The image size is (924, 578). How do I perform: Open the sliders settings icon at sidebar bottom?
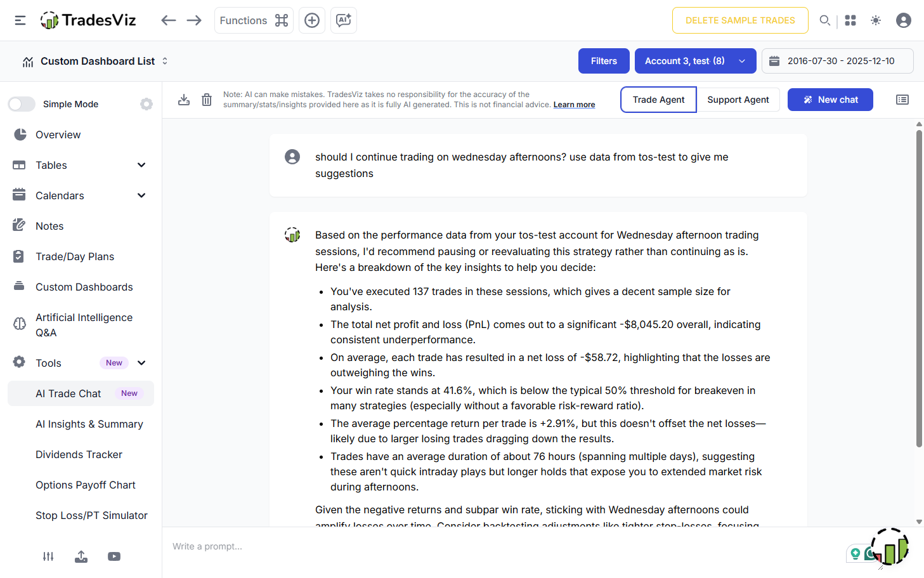click(48, 556)
